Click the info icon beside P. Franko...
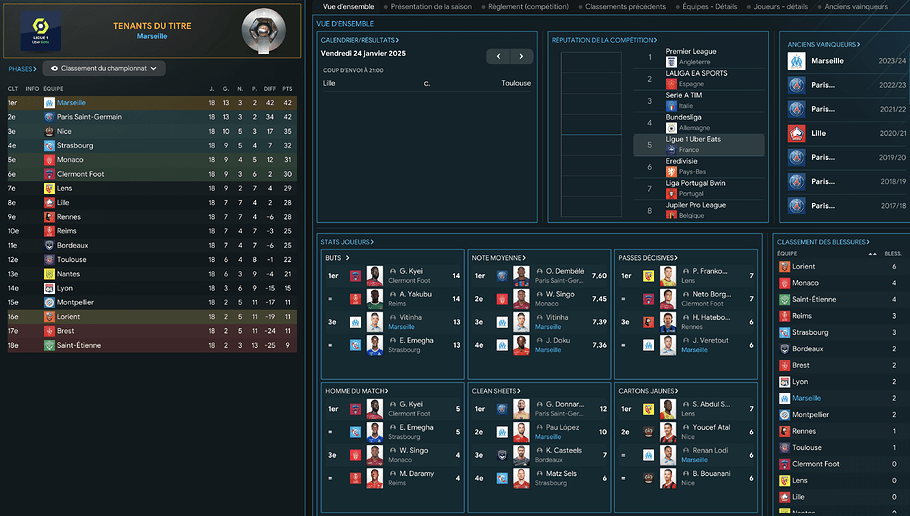Screen dimensions: 910x516 coord(686,271)
